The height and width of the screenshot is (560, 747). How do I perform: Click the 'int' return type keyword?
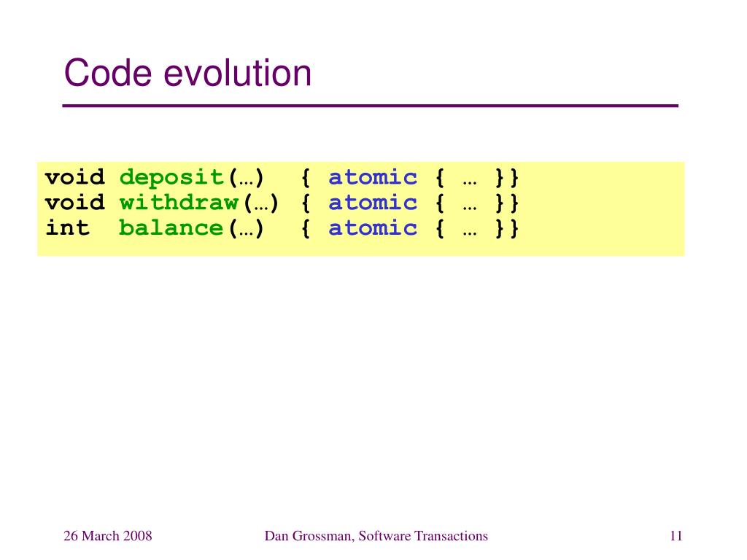[x=68, y=227]
